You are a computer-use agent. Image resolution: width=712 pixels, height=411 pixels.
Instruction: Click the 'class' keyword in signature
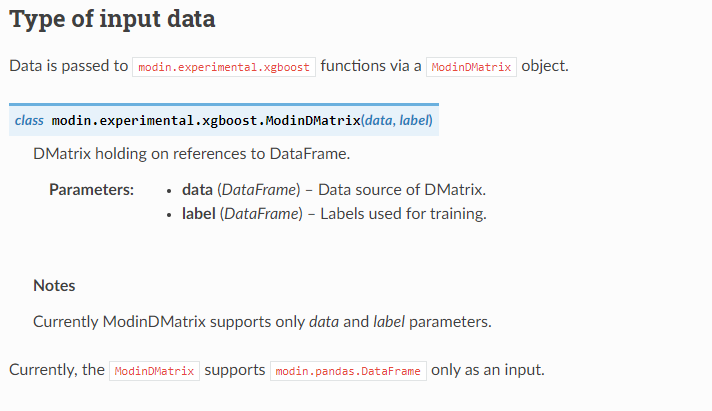(29, 120)
